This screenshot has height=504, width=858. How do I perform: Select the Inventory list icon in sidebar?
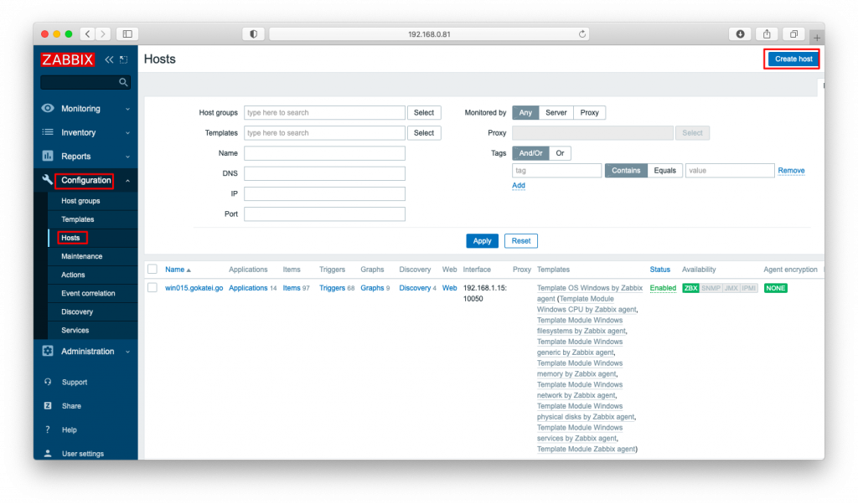pos(48,132)
